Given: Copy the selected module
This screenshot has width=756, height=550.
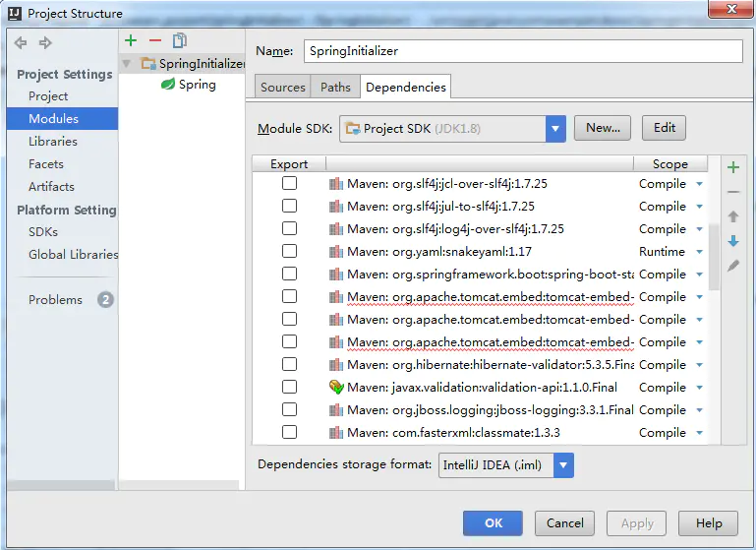Looking at the screenshot, I should pyautogui.click(x=180, y=40).
